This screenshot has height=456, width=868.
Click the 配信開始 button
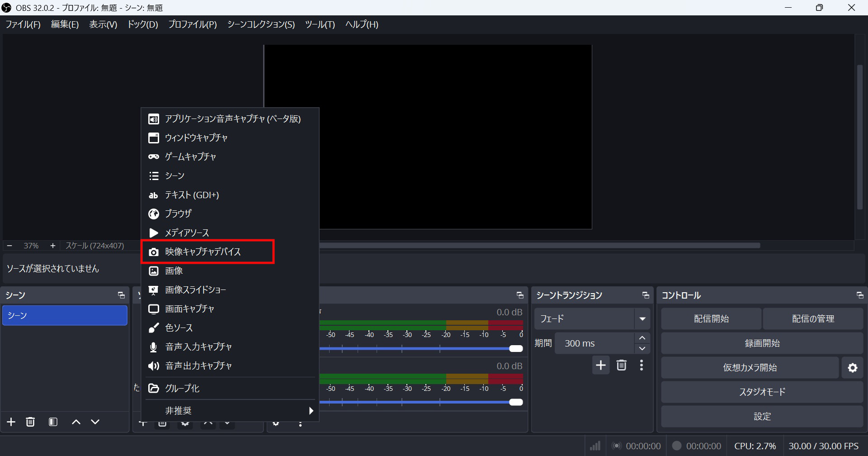tap(711, 319)
